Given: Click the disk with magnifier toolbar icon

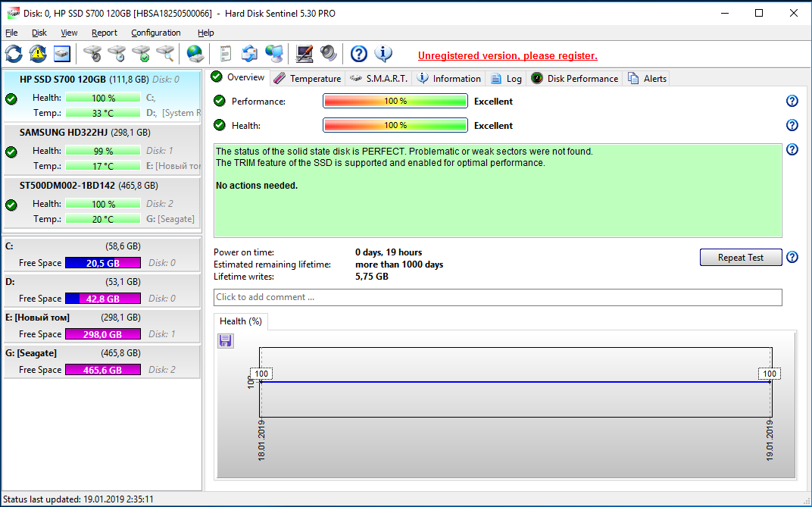Looking at the screenshot, I should (165, 54).
